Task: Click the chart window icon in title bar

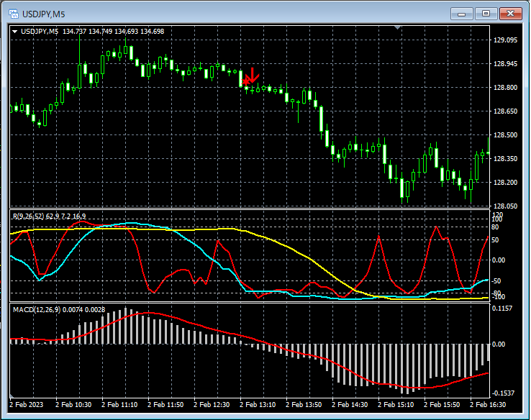Action: pyautogui.click(x=12, y=13)
